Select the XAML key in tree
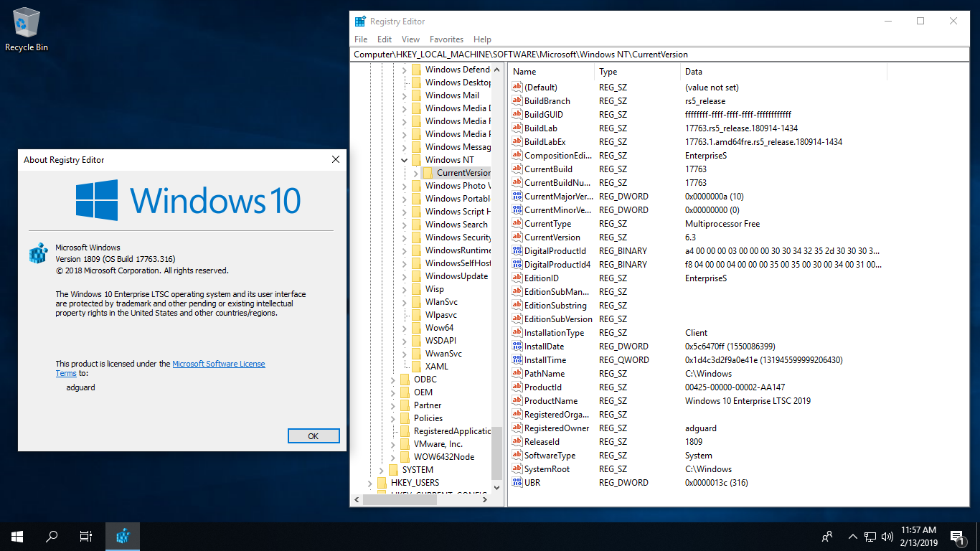The image size is (980, 551). coord(437,366)
